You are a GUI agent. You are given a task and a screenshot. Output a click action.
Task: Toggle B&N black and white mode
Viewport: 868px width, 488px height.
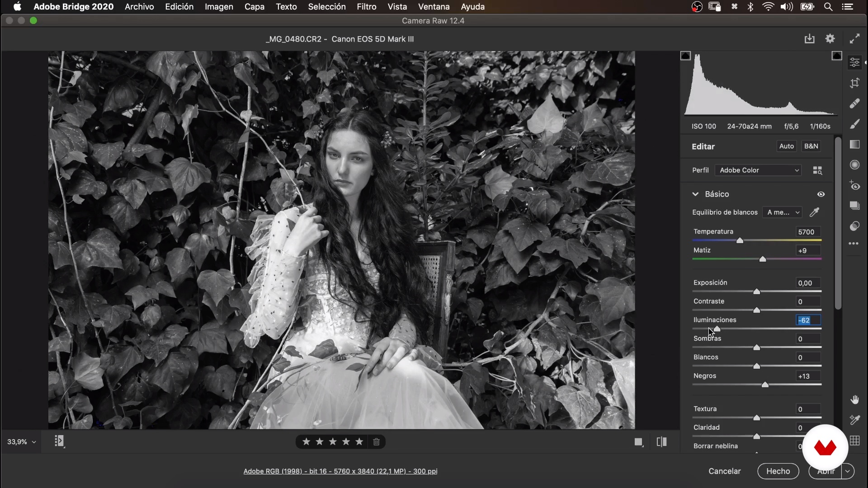click(x=811, y=146)
